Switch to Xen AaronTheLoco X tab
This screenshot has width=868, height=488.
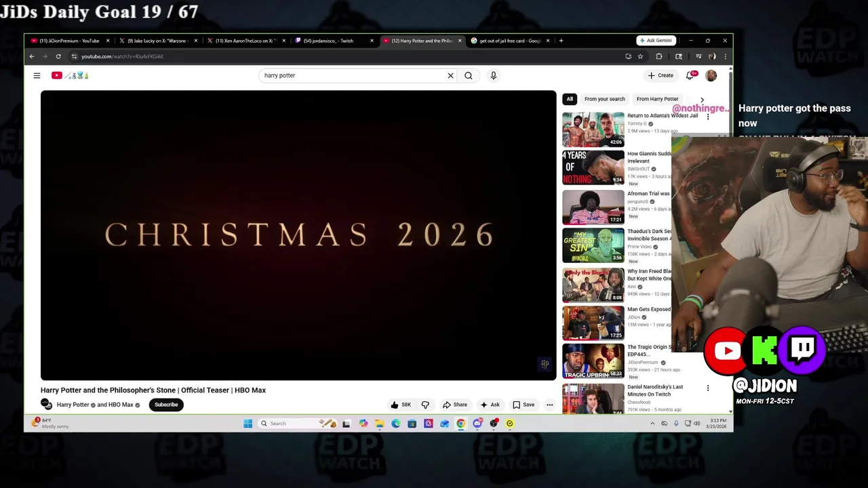tap(245, 41)
